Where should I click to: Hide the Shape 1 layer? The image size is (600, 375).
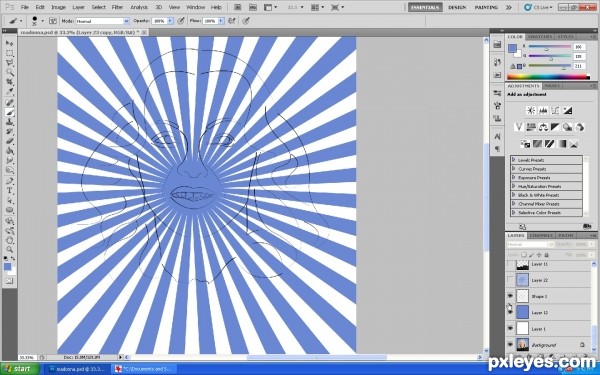click(x=510, y=296)
